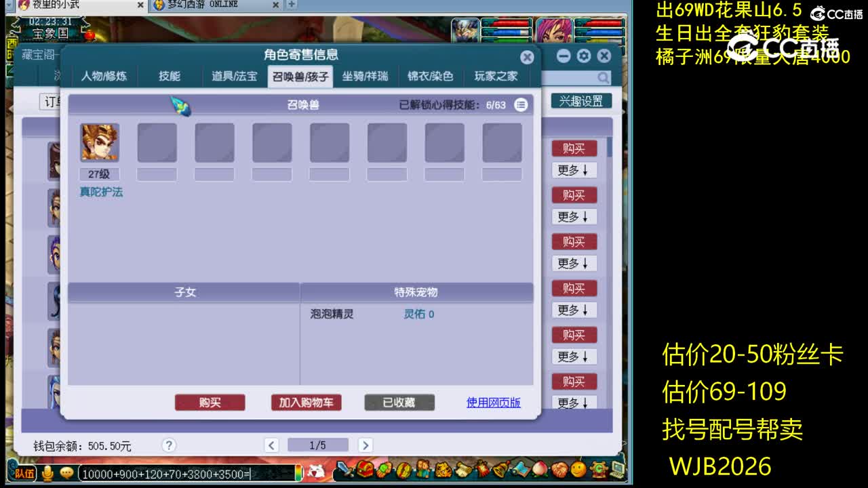Click the pink-haired character portrait at top right
The image size is (868, 488).
tap(555, 31)
